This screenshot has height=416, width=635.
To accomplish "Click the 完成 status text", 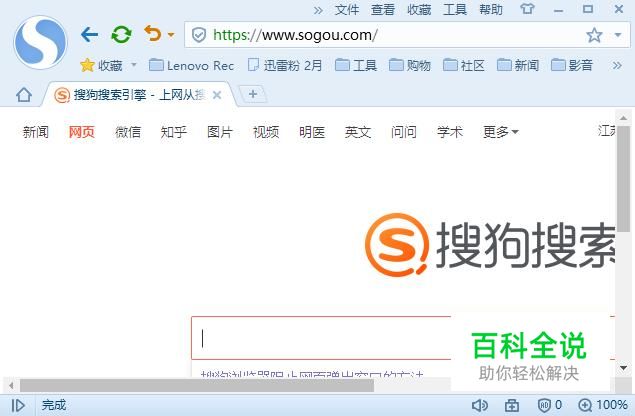I will [x=54, y=405].
